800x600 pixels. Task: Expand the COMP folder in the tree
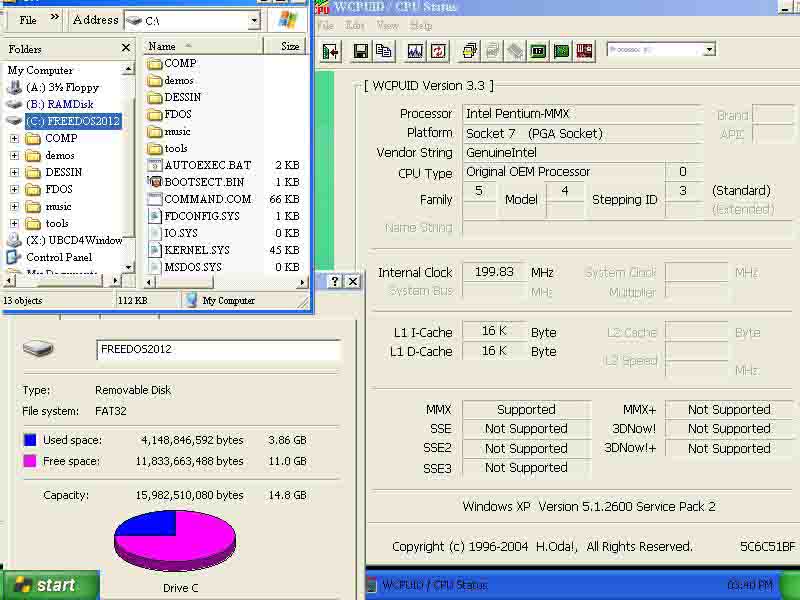coord(14,138)
